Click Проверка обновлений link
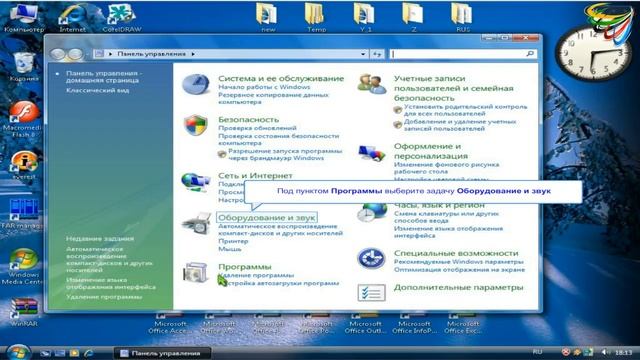The image size is (640, 360). pos(257,128)
